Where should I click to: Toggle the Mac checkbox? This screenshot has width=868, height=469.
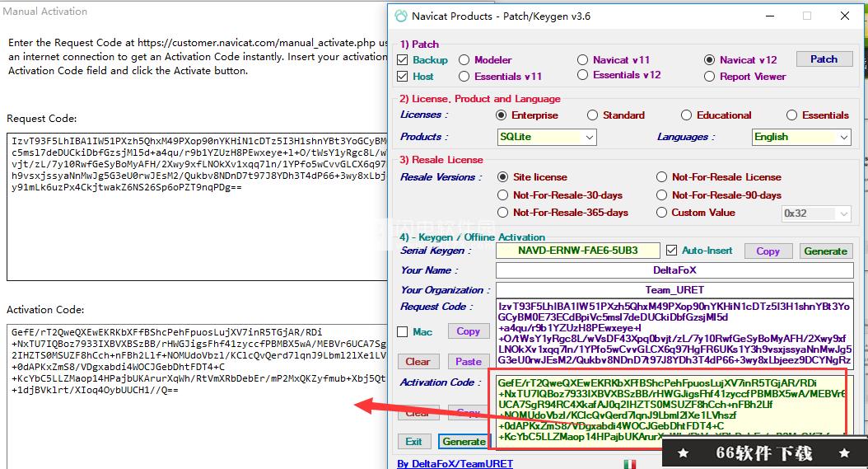point(403,332)
